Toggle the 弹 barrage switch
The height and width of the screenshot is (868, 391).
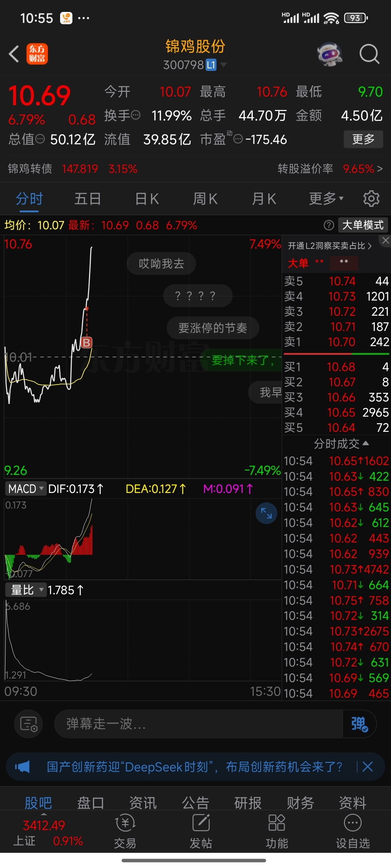360,724
